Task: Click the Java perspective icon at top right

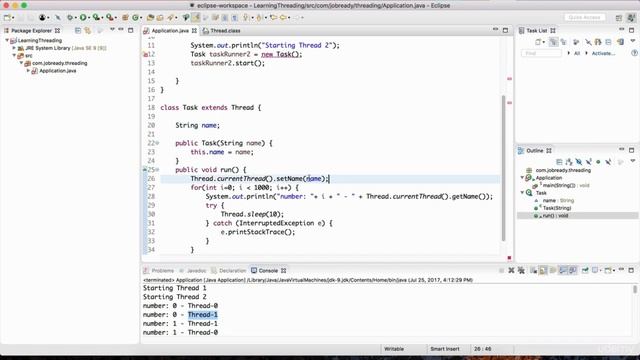Action: pos(631,18)
